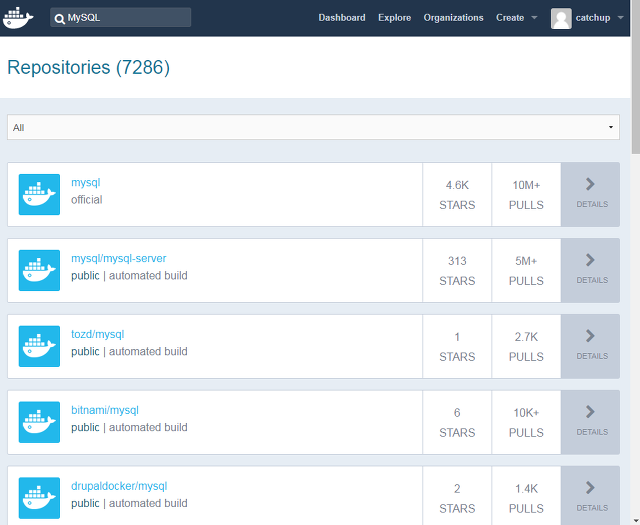The width and height of the screenshot is (640, 525).
Task: Click the 10M+ PULLS count for mysql
Action: coord(526,194)
